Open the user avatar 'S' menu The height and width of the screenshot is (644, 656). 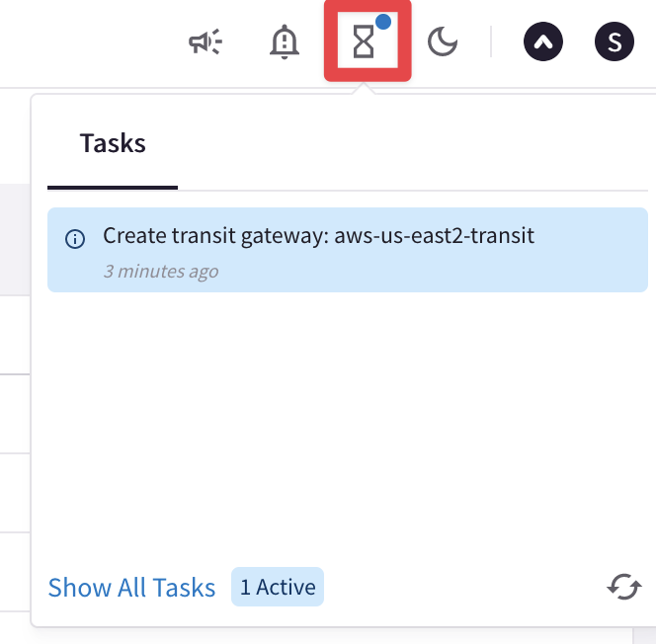615,42
